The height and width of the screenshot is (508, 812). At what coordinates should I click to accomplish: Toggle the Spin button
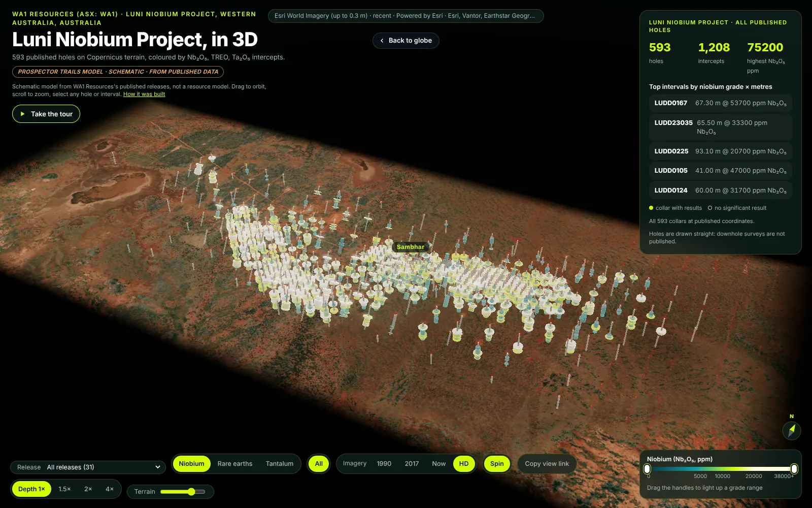point(497,464)
